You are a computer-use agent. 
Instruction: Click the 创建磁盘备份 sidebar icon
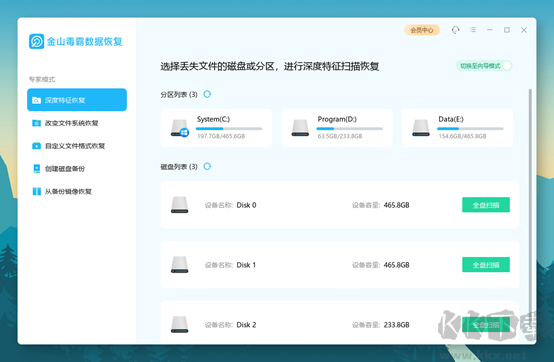point(36,168)
